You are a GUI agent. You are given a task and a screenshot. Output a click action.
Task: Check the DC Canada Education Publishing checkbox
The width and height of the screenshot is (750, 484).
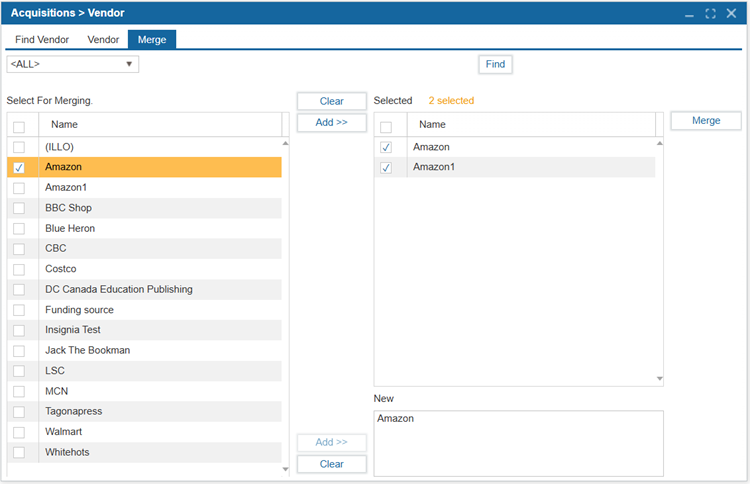[x=19, y=290]
